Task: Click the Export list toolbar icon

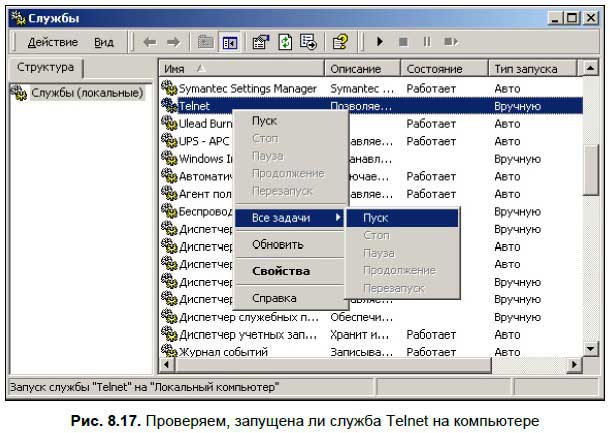Action: (308, 42)
